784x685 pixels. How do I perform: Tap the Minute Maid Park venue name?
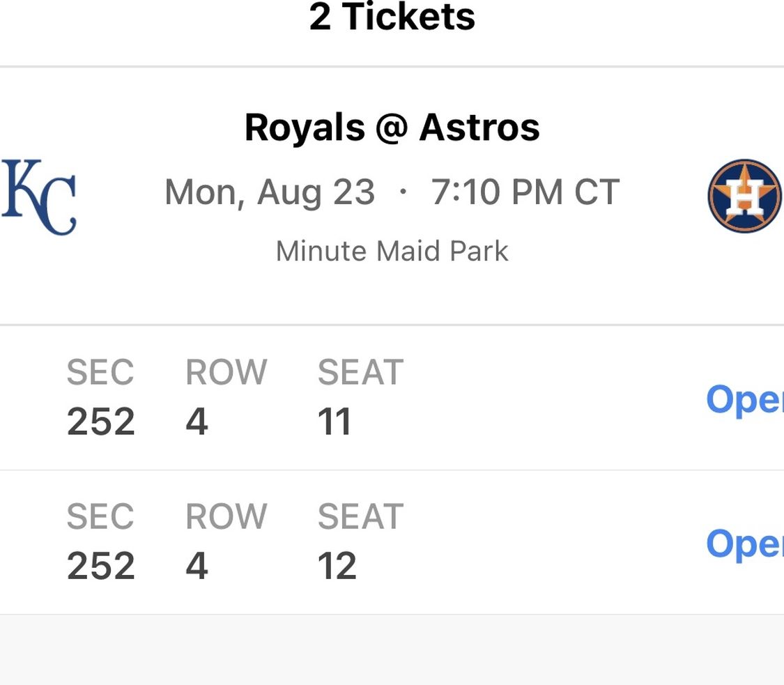(x=392, y=251)
